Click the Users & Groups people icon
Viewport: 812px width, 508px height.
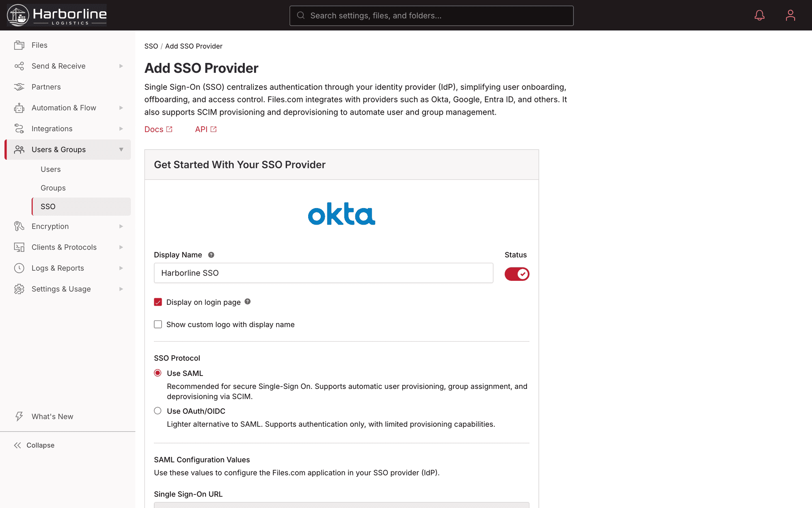(x=19, y=150)
